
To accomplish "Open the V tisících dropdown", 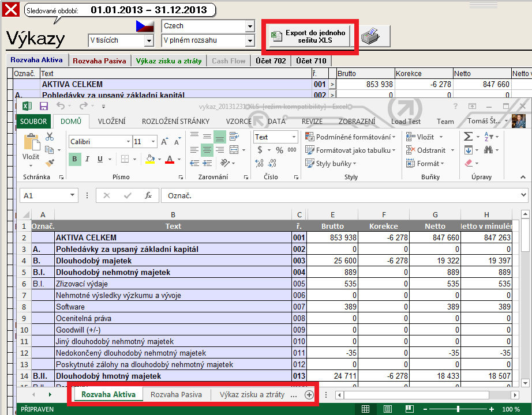I will pyautogui.click(x=149, y=41).
